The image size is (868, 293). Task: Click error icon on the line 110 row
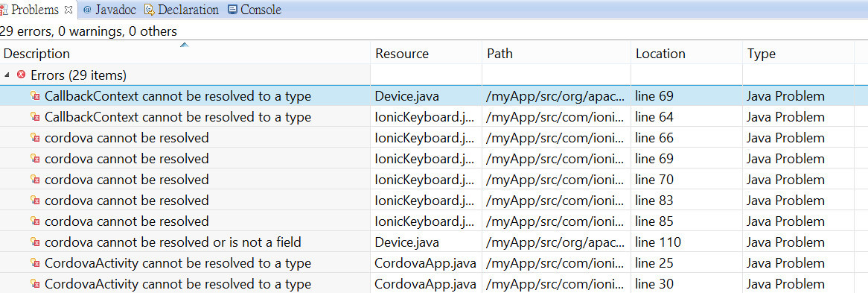point(35,242)
